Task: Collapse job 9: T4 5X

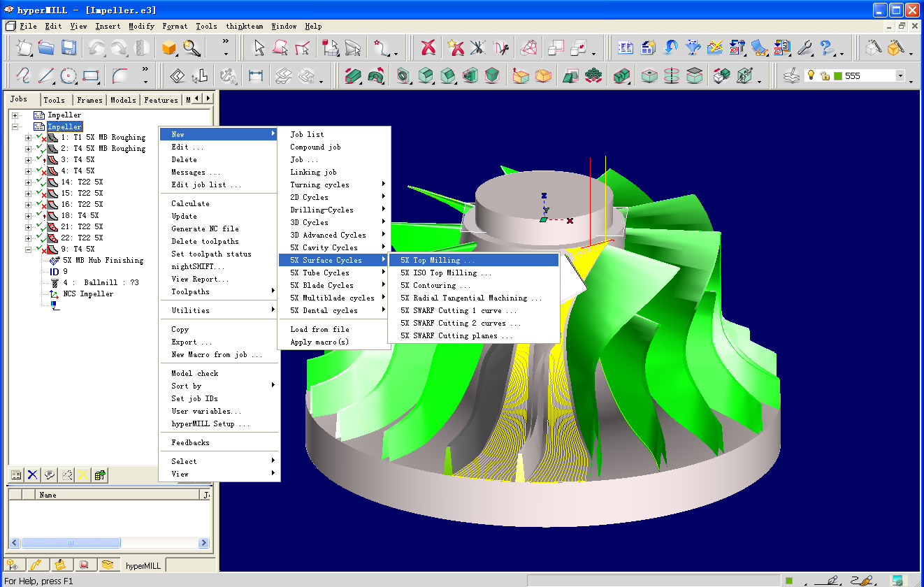Action: (28, 249)
